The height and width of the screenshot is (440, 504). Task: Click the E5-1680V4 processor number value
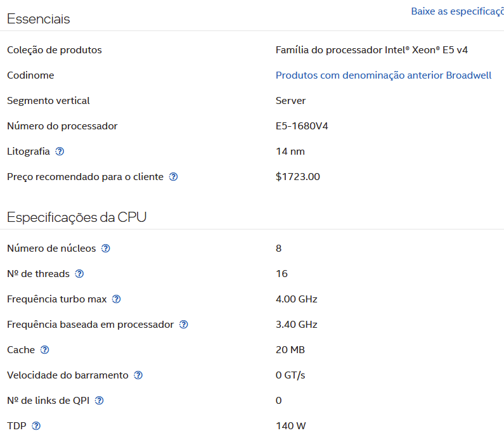(302, 126)
